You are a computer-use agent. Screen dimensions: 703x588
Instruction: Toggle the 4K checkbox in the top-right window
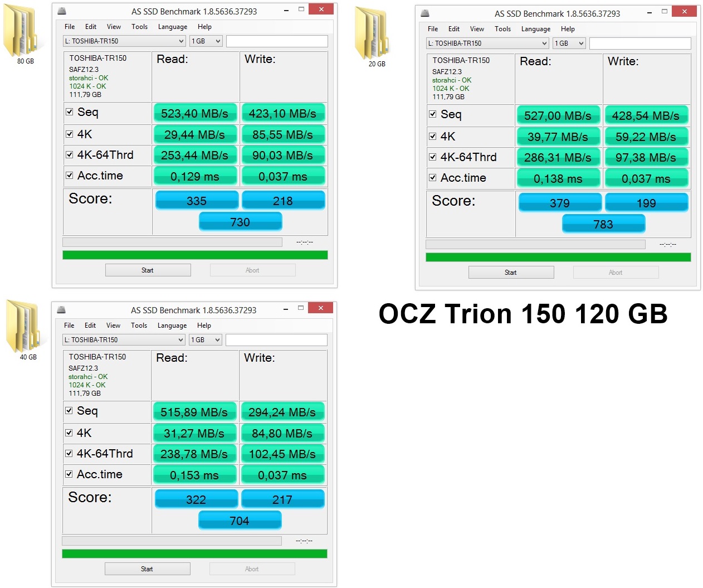pos(433,136)
